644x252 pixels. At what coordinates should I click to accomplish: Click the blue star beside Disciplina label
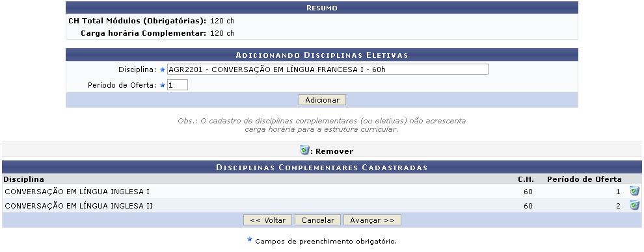click(x=162, y=69)
